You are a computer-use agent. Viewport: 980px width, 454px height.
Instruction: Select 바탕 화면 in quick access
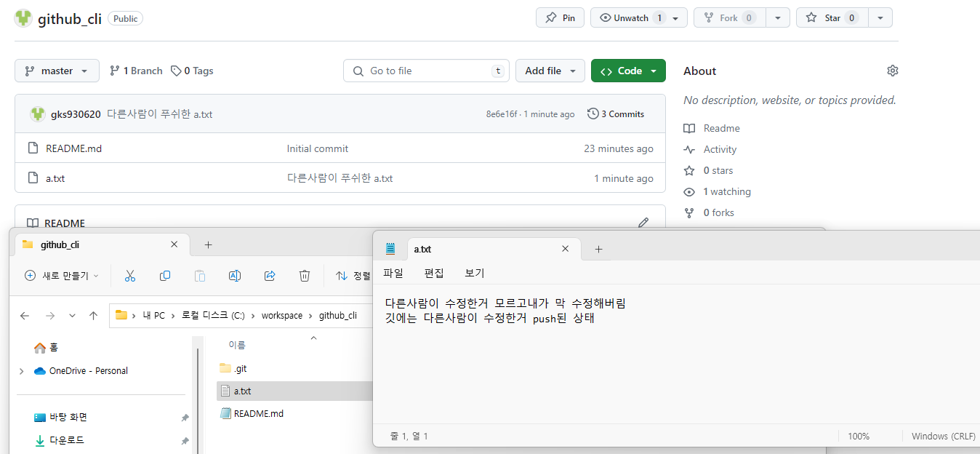coord(61,418)
